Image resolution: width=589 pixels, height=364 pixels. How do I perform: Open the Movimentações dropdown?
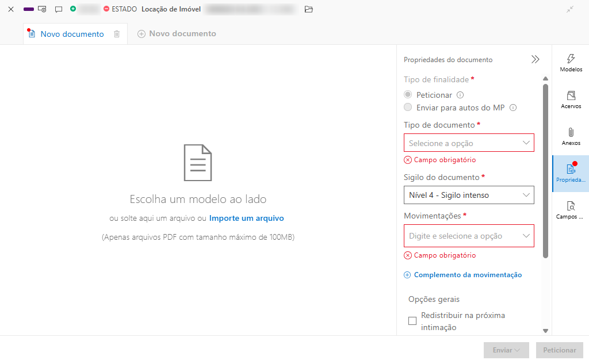tap(469, 236)
